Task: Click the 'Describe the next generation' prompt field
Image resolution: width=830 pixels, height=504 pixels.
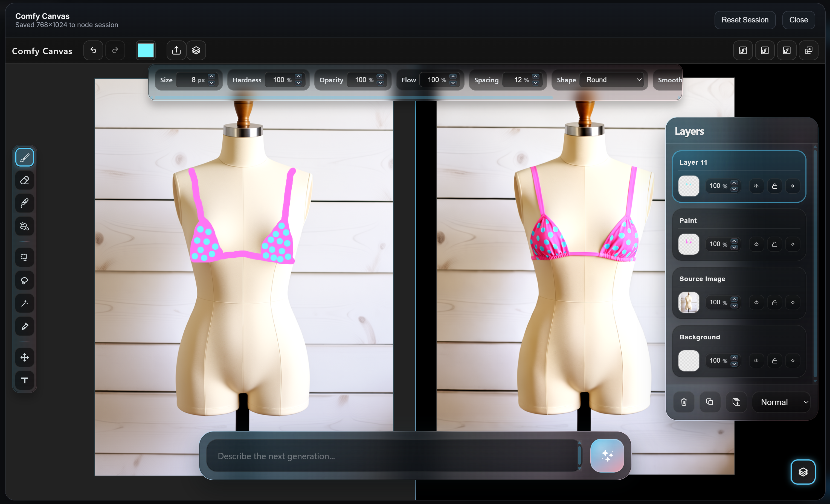Action: click(393, 456)
